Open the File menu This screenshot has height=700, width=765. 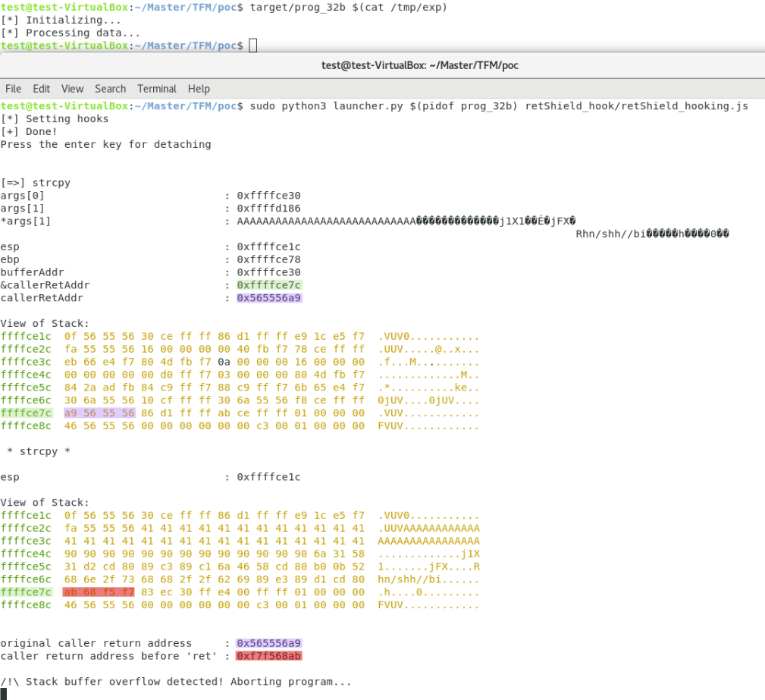[x=13, y=89]
